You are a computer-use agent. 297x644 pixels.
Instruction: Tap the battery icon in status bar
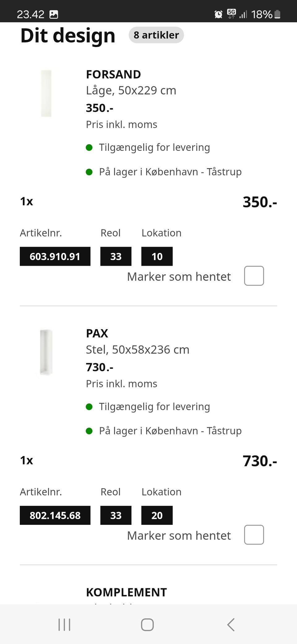(278, 14)
